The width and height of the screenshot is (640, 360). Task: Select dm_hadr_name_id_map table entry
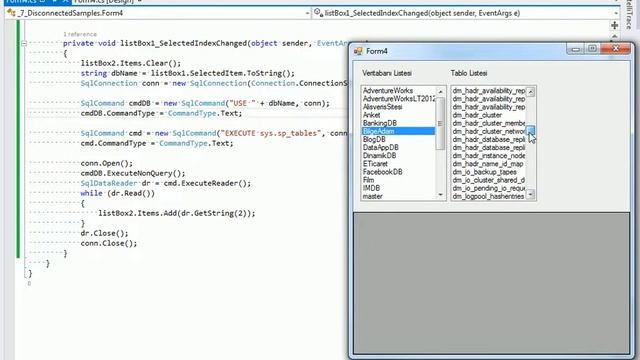point(489,164)
